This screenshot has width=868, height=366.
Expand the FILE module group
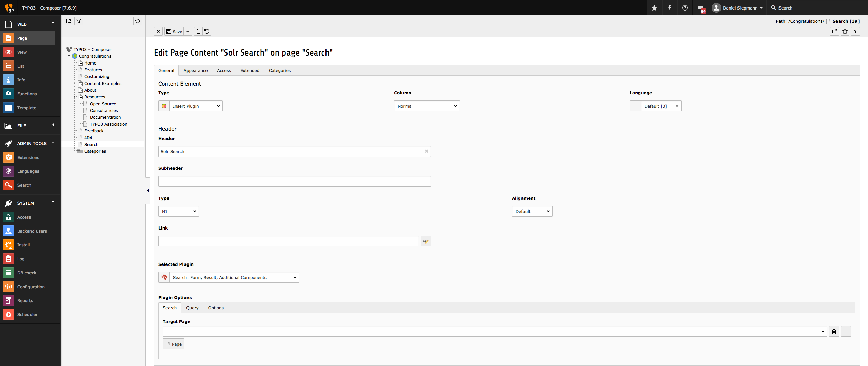click(53, 125)
